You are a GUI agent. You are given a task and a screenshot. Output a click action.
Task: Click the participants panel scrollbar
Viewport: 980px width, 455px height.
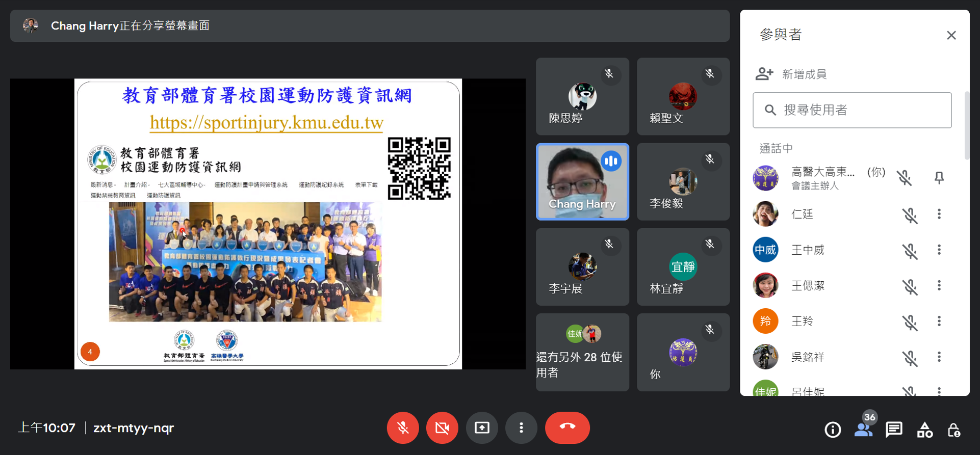[967, 125]
